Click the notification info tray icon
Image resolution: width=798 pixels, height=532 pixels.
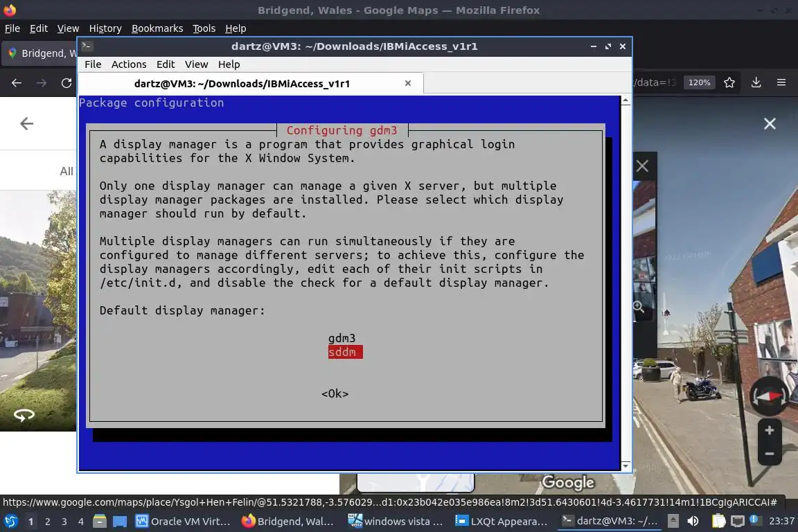coord(755,520)
